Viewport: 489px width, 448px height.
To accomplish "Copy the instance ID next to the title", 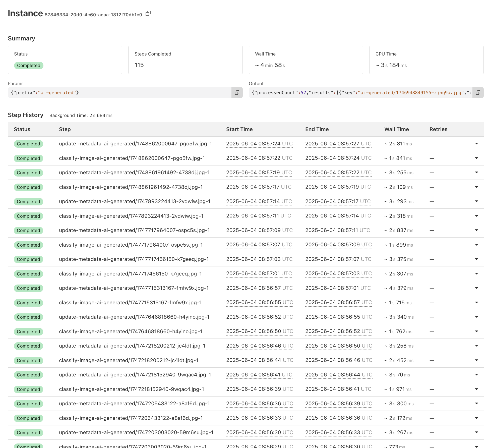I will click(148, 13).
